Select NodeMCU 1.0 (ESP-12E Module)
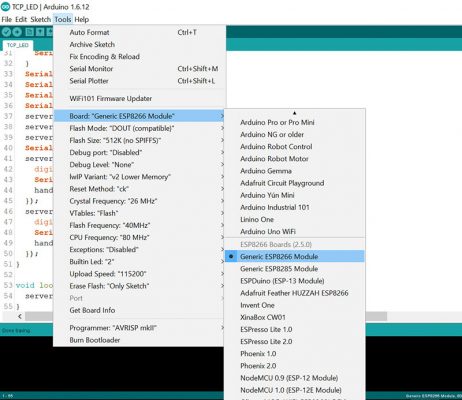The image size is (462, 400). [x=295, y=390]
